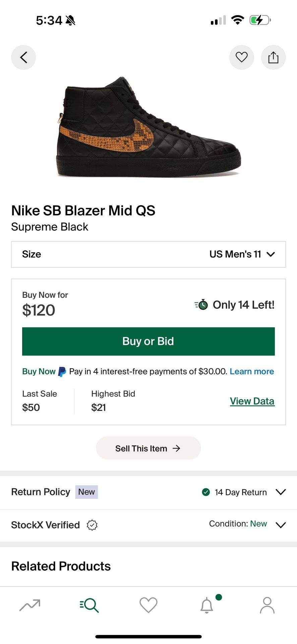Tap the Sell This Item button
The width and height of the screenshot is (297, 644).
click(148, 448)
